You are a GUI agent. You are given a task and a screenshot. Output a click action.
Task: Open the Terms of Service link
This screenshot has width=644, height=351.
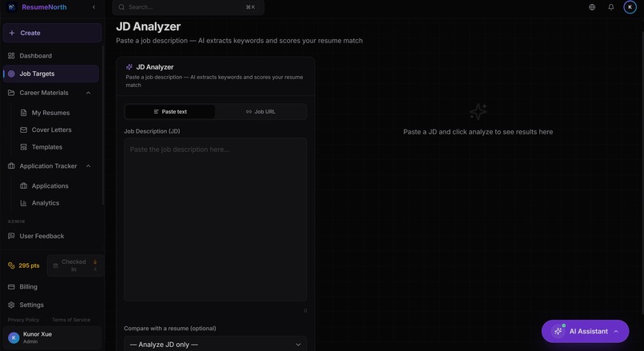coord(71,320)
